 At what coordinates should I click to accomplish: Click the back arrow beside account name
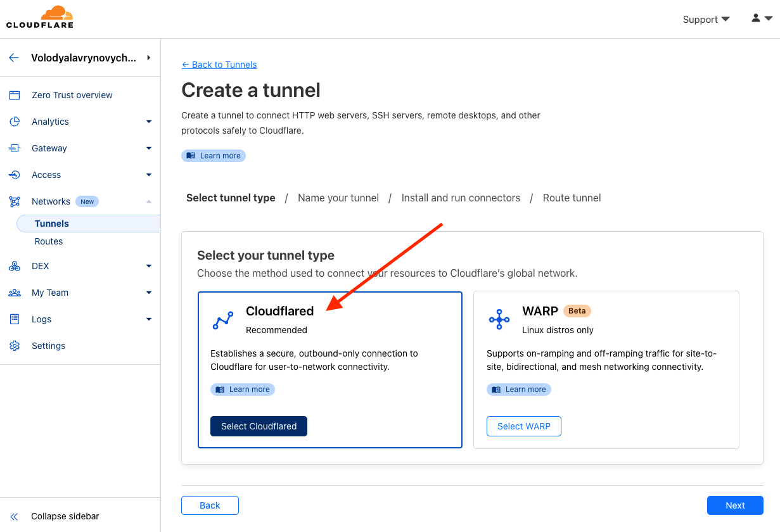(x=14, y=58)
